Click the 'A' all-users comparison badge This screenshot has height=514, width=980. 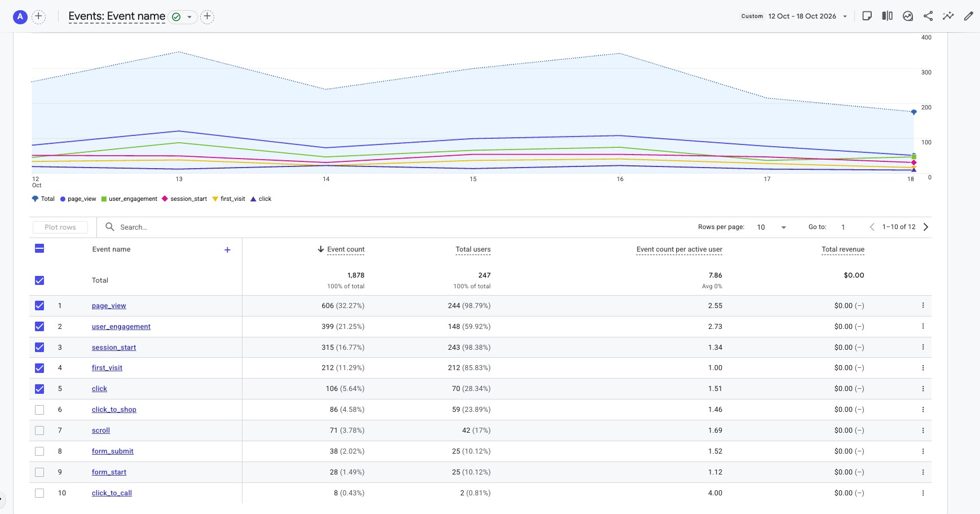point(20,16)
